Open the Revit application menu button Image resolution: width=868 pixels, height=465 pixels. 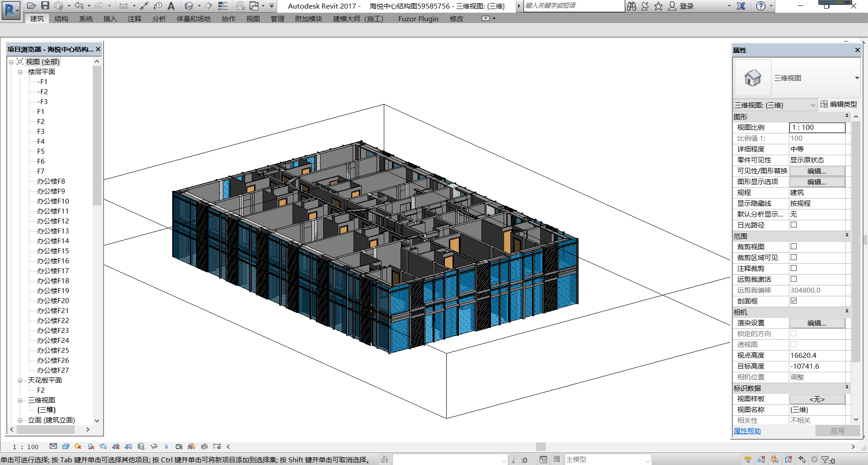11,10
